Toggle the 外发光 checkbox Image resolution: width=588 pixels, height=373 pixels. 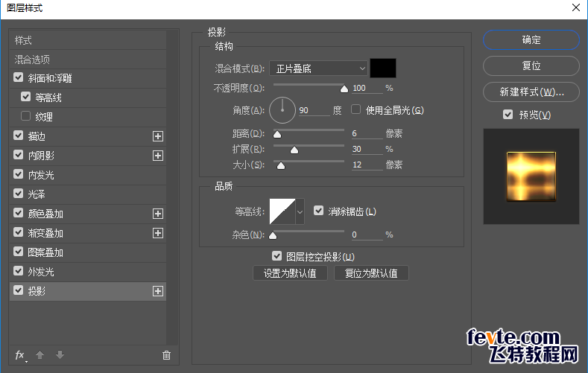pyautogui.click(x=19, y=271)
